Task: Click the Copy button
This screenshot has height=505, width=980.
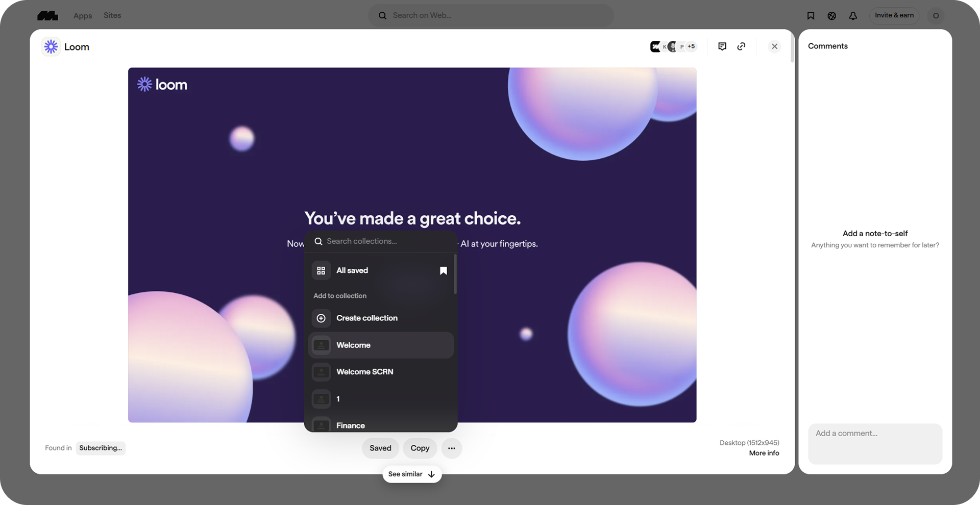Action: click(x=420, y=448)
